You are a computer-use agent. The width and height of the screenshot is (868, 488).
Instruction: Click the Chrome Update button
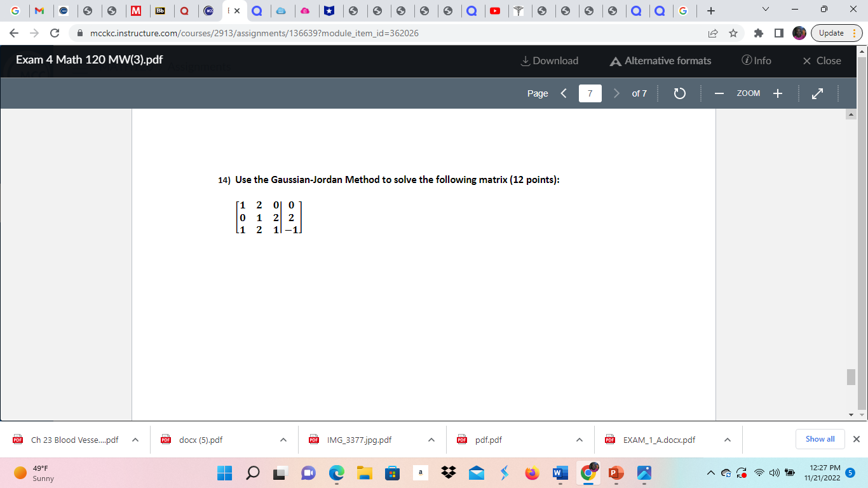coord(836,33)
